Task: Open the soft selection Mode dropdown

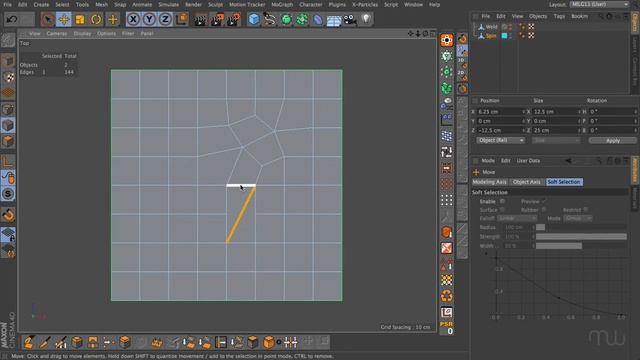Action: tap(578, 218)
